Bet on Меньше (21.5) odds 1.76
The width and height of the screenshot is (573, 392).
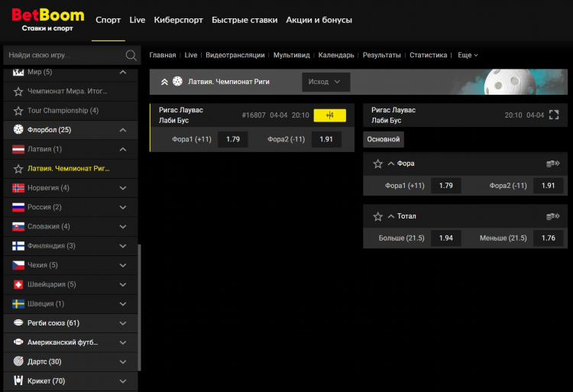[x=548, y=238]
